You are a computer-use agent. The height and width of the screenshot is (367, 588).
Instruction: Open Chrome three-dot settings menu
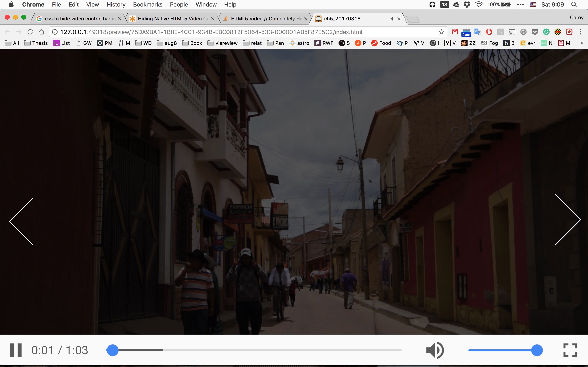(580, 32)
